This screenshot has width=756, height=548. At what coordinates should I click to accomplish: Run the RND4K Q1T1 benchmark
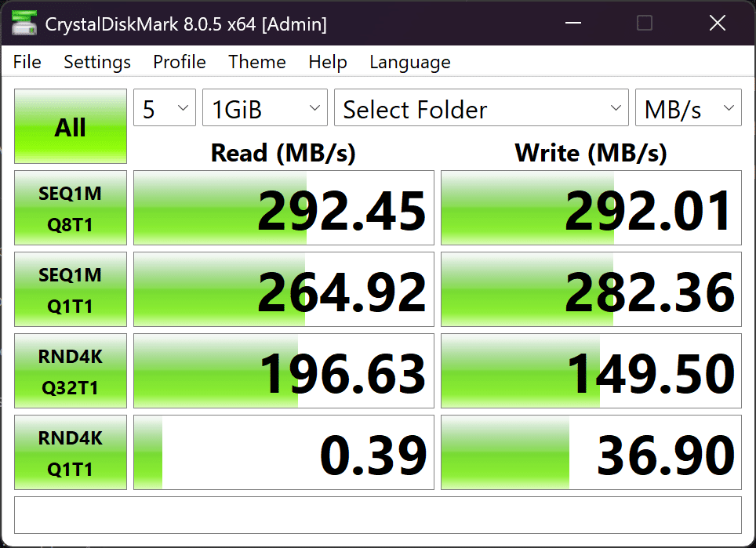[71, 452]
